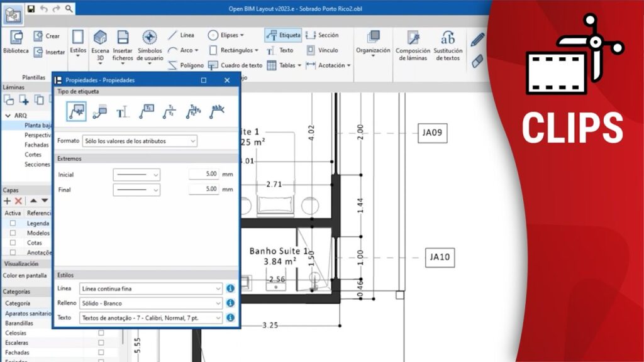Click Composición de láminas icon
This screenshot has height=362, width=644.
[413, 45]
